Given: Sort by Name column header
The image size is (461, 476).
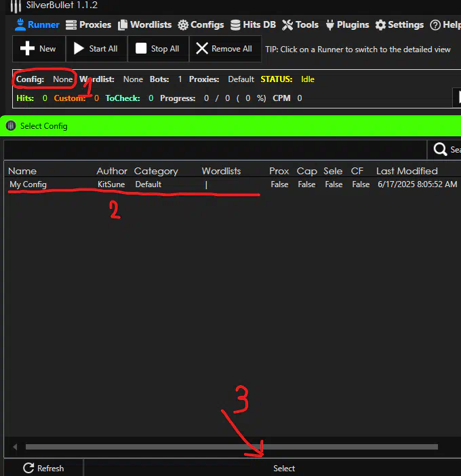Looking at the screenshot, I should [x=22, y=171].
